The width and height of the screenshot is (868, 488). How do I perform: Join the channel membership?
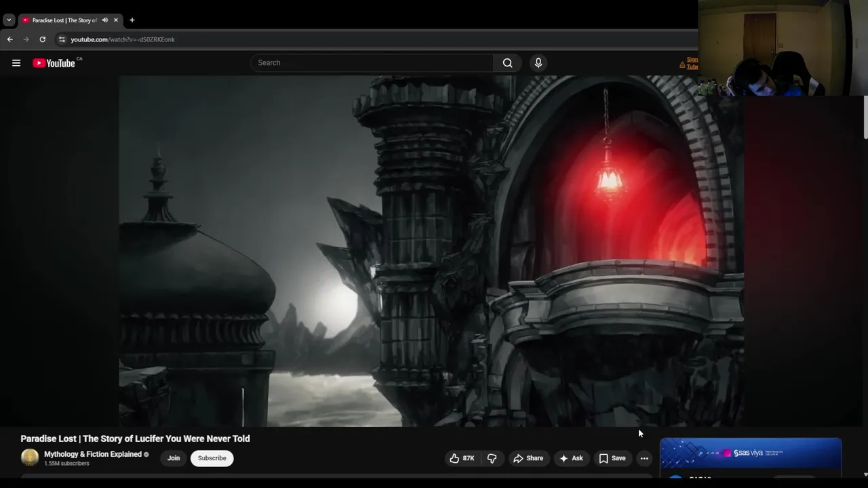click(x=174, y=458)
